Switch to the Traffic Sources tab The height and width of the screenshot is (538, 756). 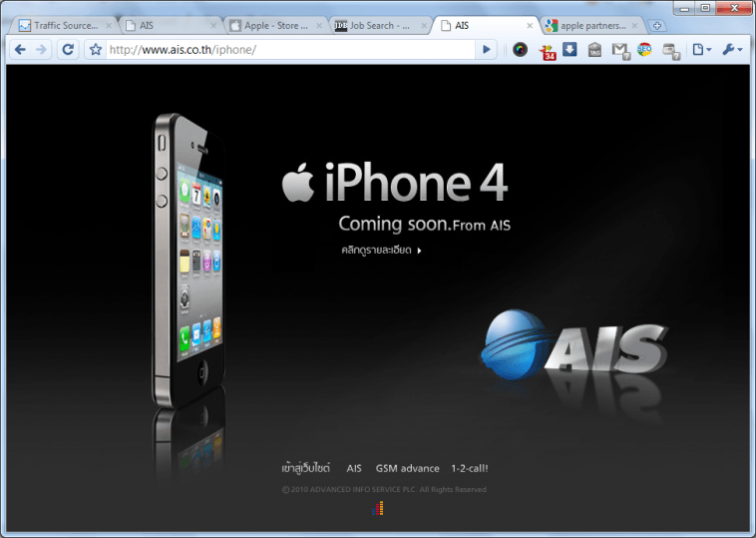coord(62,25)
